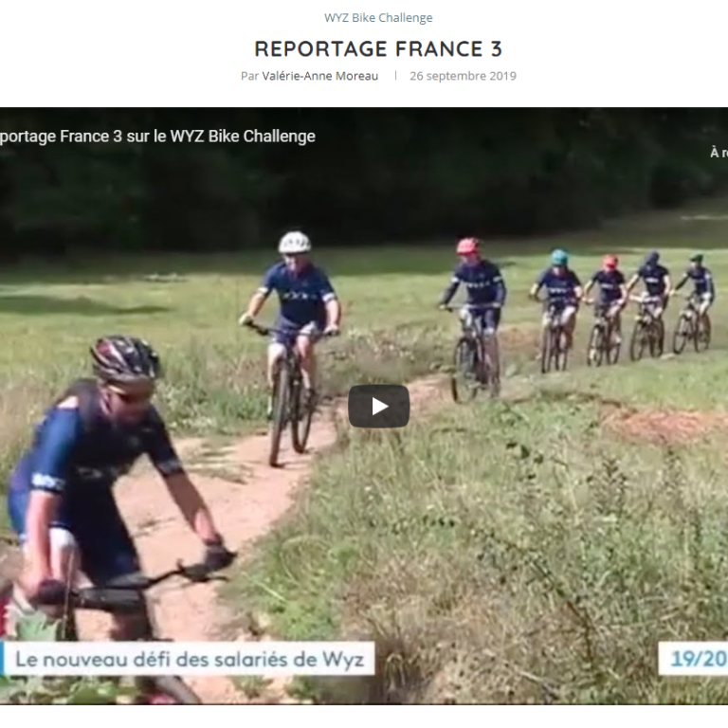
Task: Click the 'Par' byline prefix text
Action: point(249,76)
